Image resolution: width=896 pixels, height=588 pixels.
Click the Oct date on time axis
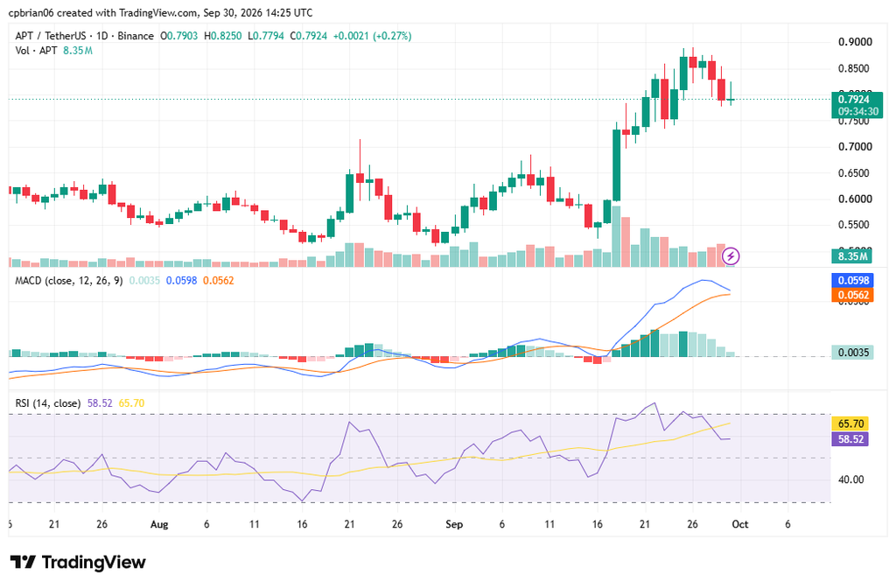click(740, 525)
